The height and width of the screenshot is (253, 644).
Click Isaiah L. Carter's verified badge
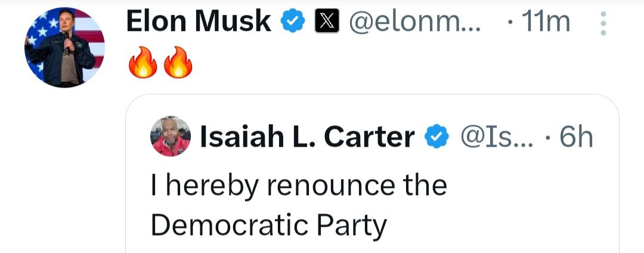tap(436, 138)
